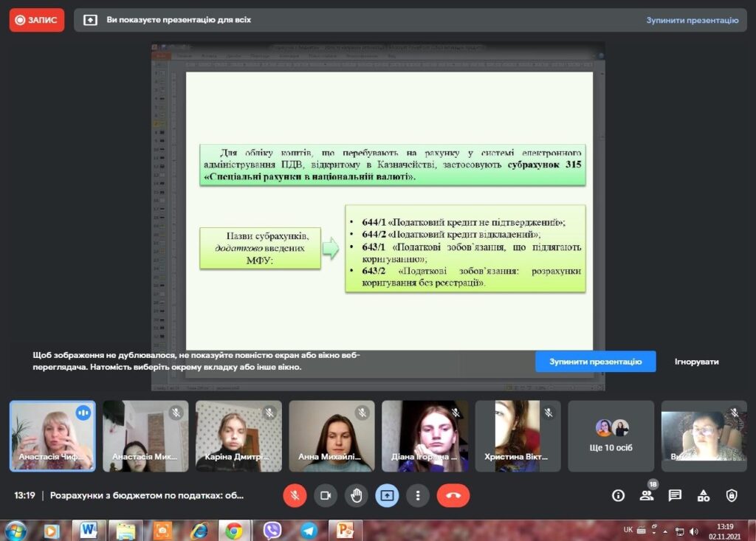
Task: Click the blue Зупинити презентацію button
Action: (596, 362)
